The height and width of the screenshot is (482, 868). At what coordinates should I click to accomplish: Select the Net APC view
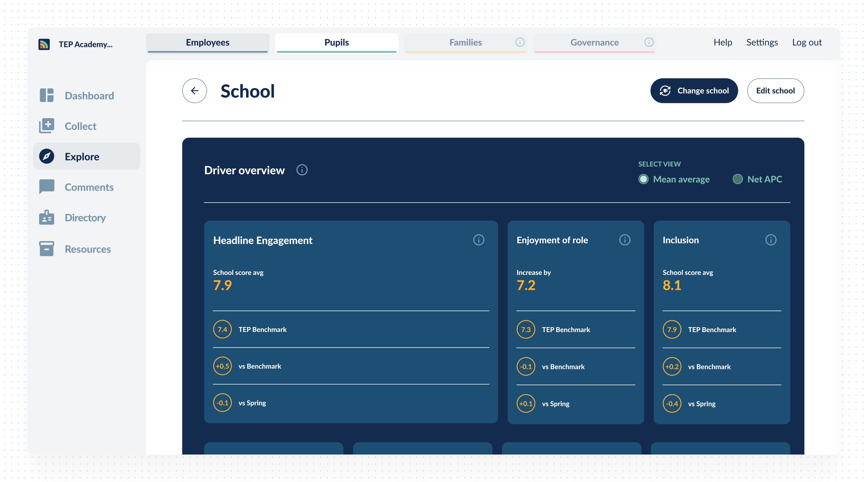757,179
